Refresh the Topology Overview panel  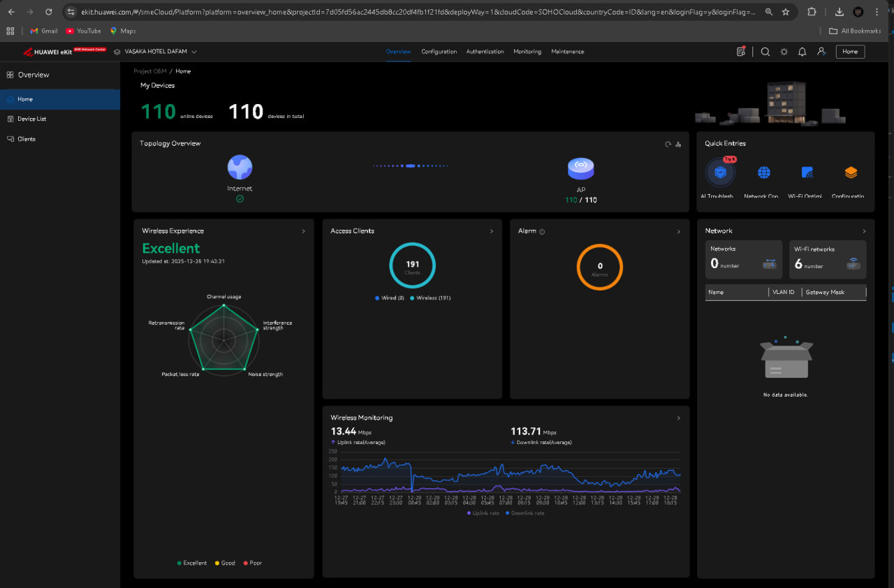coord(668,145)
